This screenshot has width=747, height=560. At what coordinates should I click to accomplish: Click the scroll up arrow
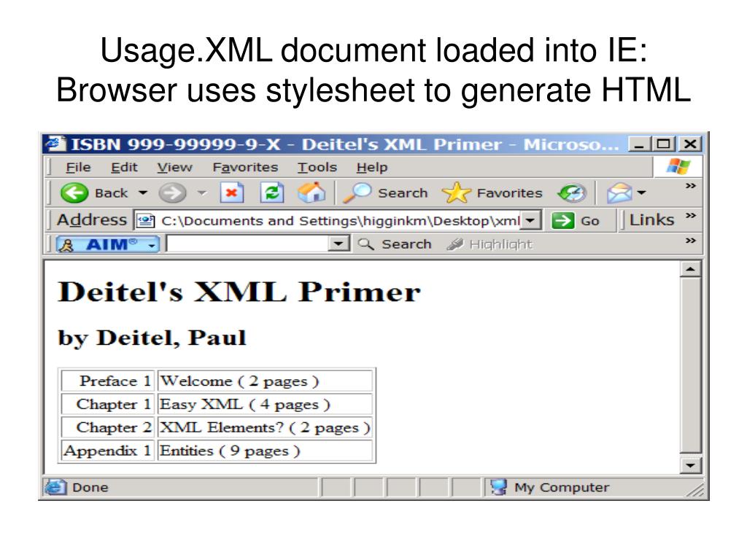pos(690,270)
